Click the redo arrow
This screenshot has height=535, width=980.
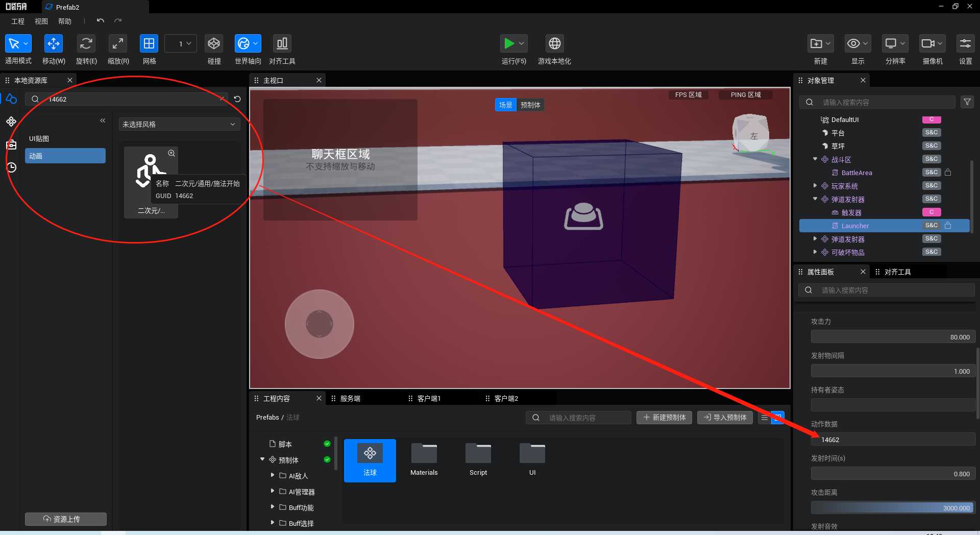tap(118, 21)
